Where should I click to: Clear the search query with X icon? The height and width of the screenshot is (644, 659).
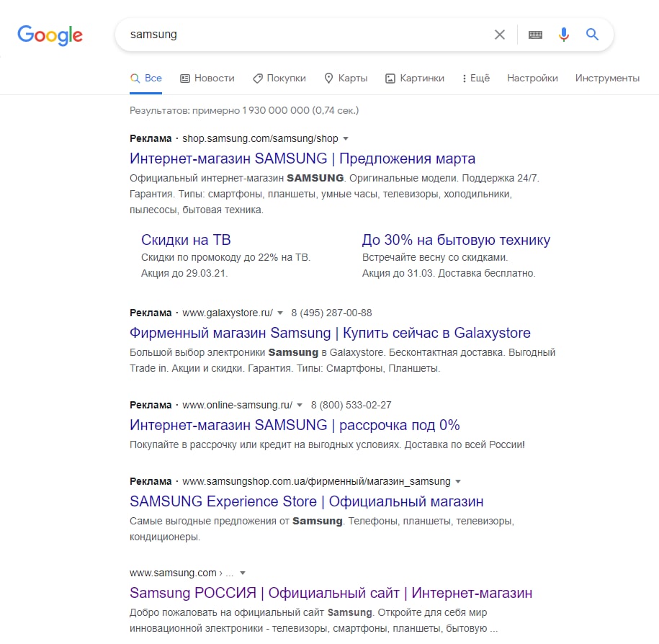[x=499, y=35]
